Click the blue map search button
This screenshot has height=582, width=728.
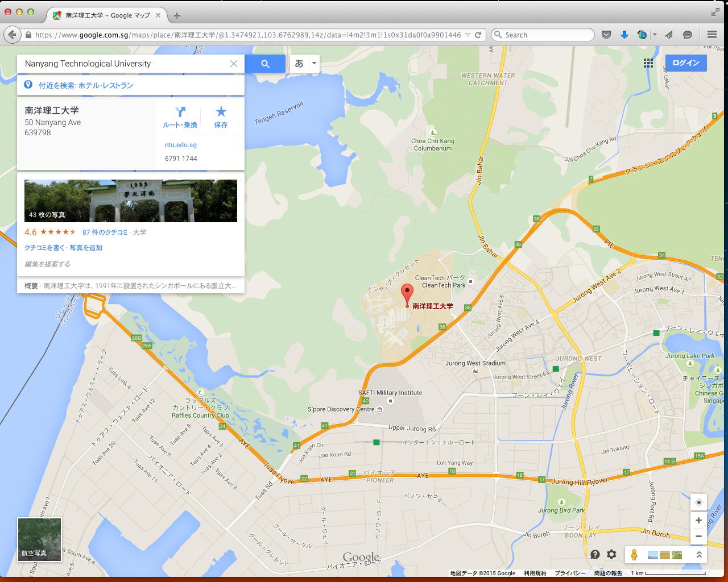[265, 64]
